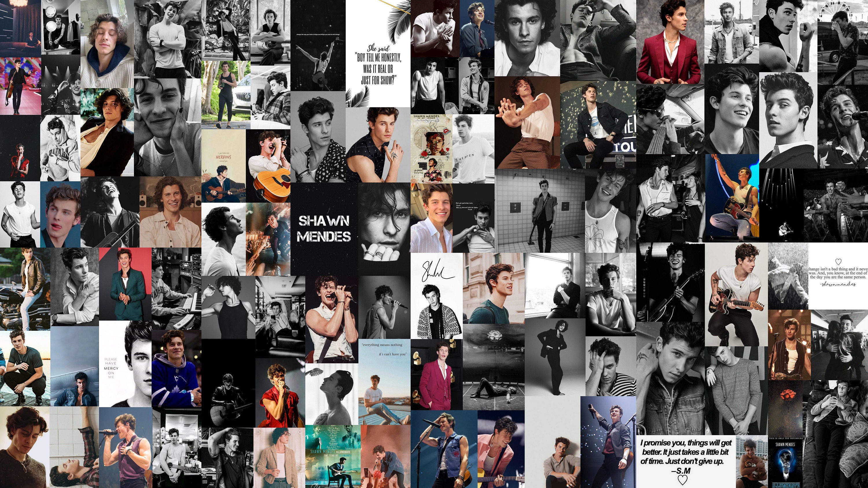Click the photo with the motorcycle
Screen dimensions: 868x488
(25, 289)
